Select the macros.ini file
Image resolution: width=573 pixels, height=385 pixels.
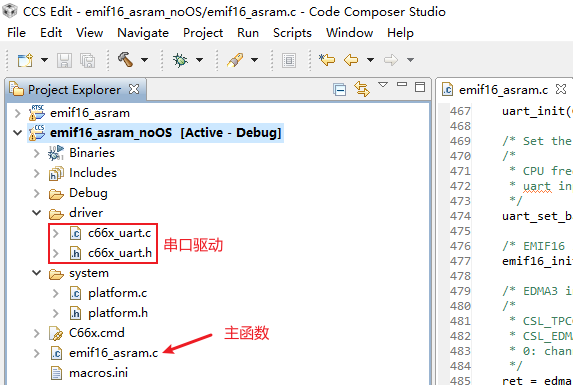[x=98, y=373]
